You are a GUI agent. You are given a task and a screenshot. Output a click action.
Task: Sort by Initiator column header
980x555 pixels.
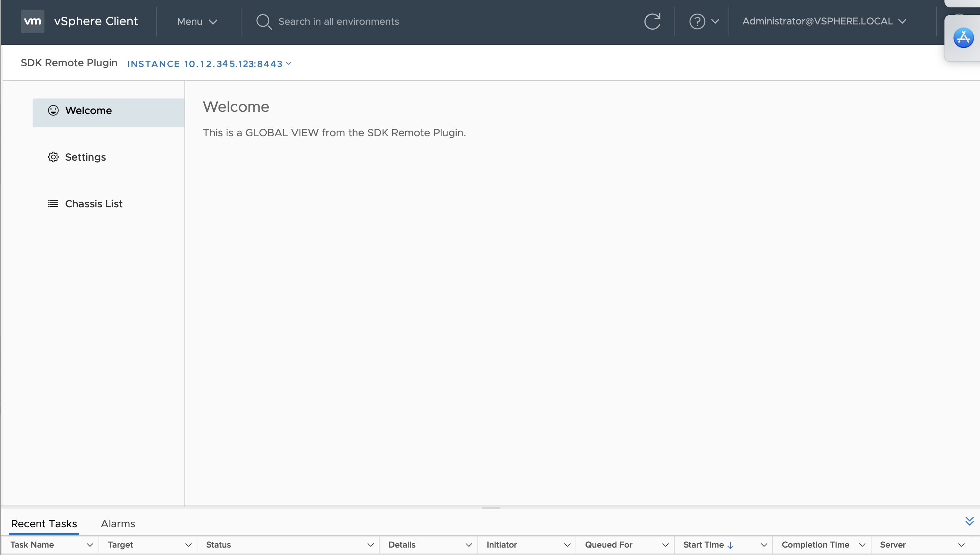pos(502,545)
